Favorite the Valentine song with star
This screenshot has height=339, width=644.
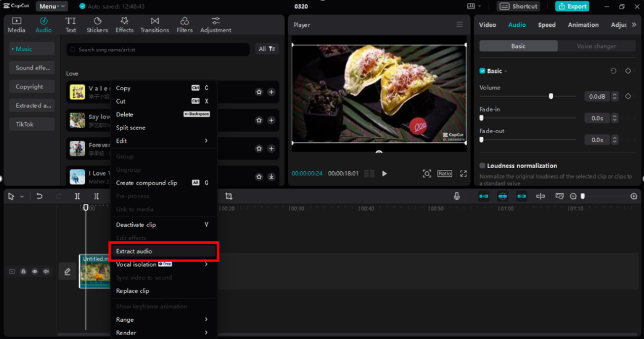pyautogui.click(x=259, y=92)
